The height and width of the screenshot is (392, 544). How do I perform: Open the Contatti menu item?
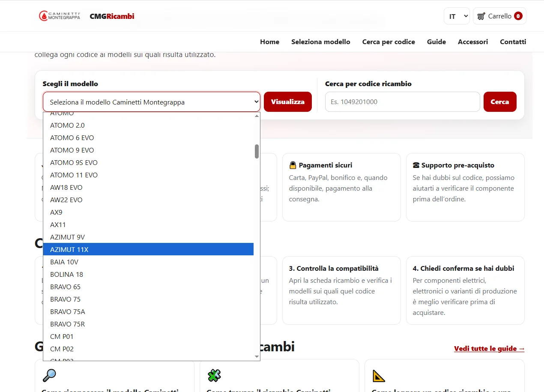pos(513,42)
